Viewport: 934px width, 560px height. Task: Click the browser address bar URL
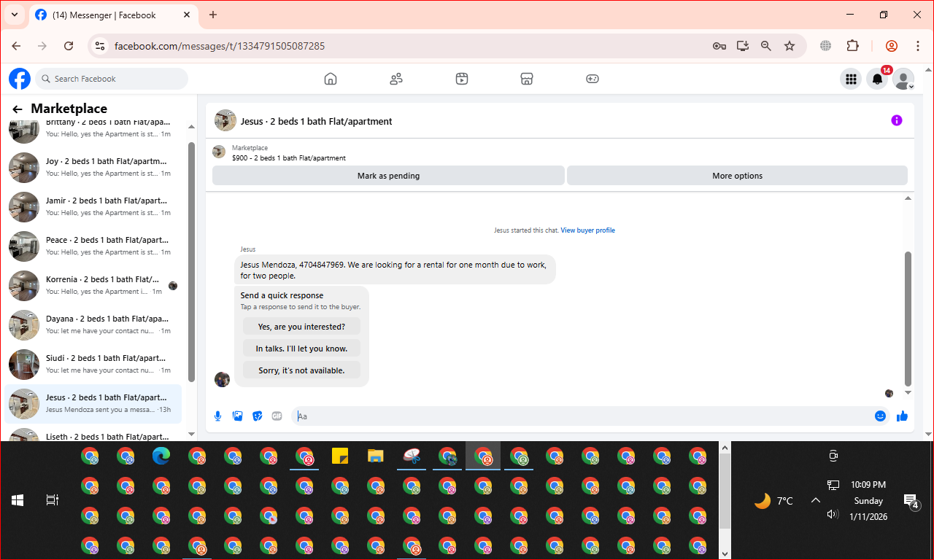click(220, 46)
